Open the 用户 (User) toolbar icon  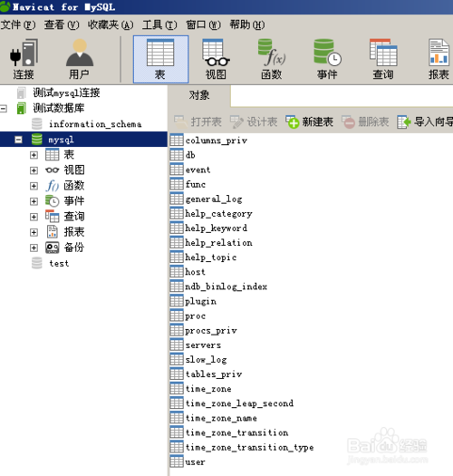79,59
